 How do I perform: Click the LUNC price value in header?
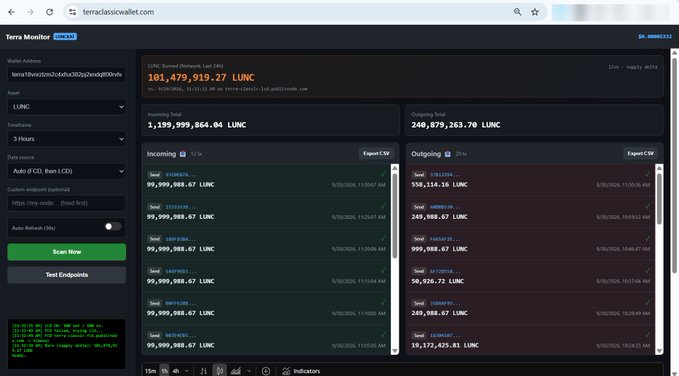(655, 36)
